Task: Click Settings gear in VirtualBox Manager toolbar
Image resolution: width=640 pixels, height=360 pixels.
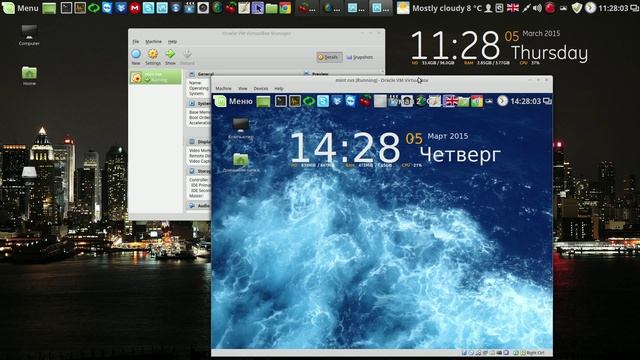Action: [x=153, y=57]
